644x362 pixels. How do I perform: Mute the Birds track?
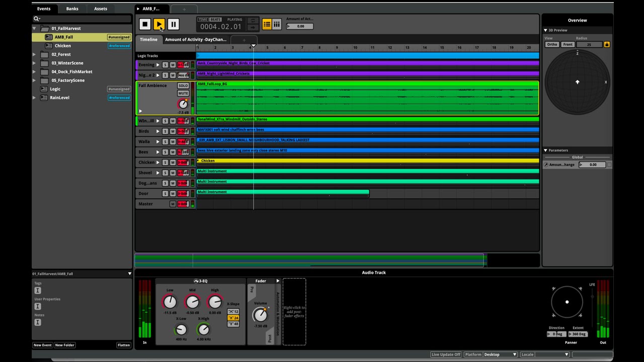click(x=173, y=131)
